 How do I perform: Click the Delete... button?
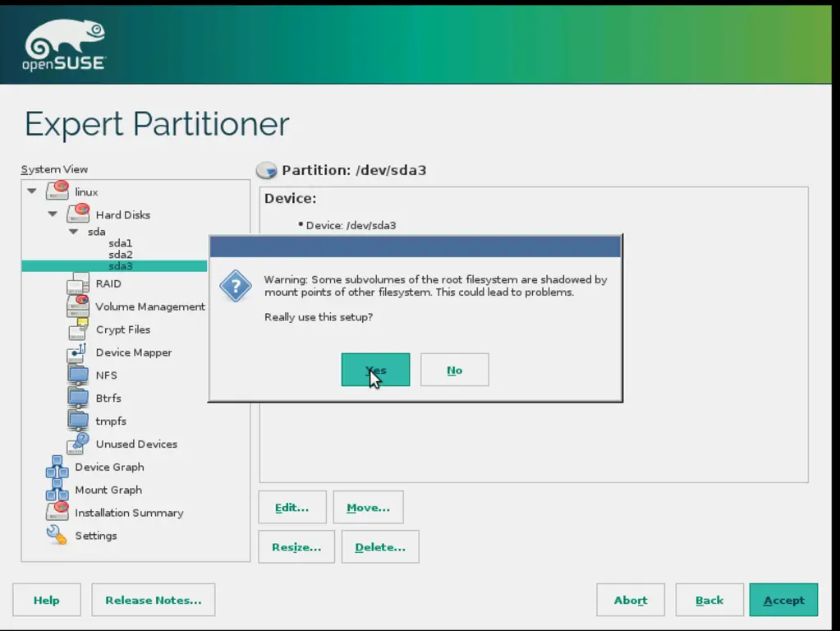(x=380, y=547)
